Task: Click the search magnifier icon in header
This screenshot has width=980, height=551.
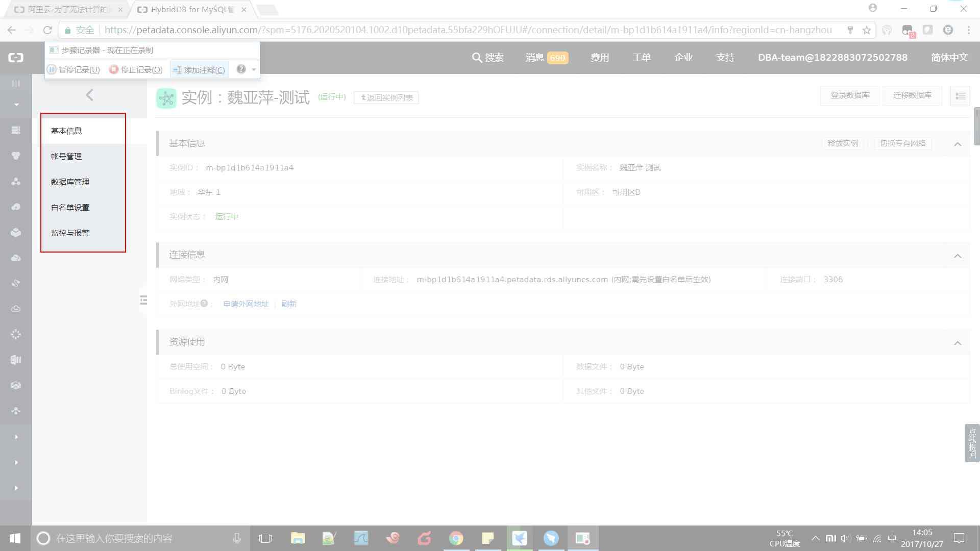Action: click(x=477, y=58)
